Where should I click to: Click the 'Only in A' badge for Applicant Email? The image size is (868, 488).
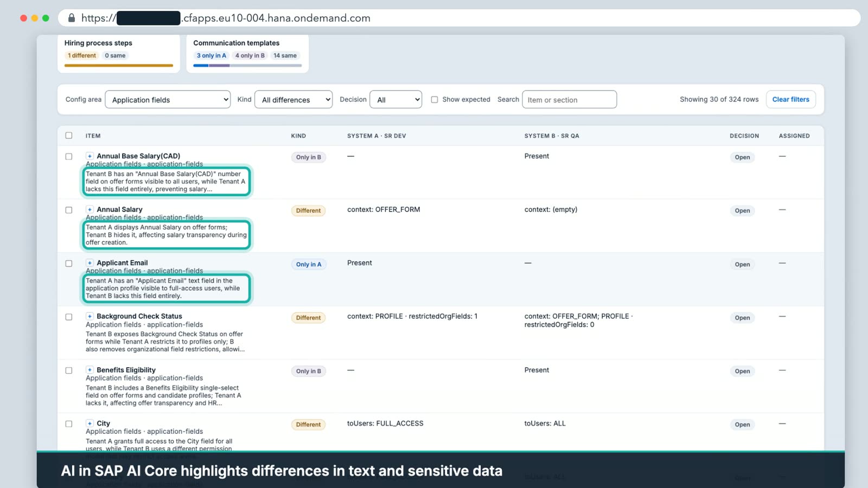point(309,265)
